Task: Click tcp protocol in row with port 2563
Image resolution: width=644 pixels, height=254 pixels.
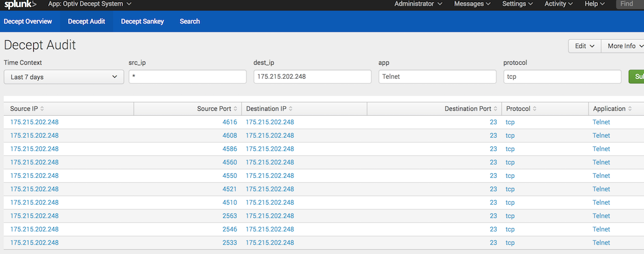Action: [x=510, y=216]
